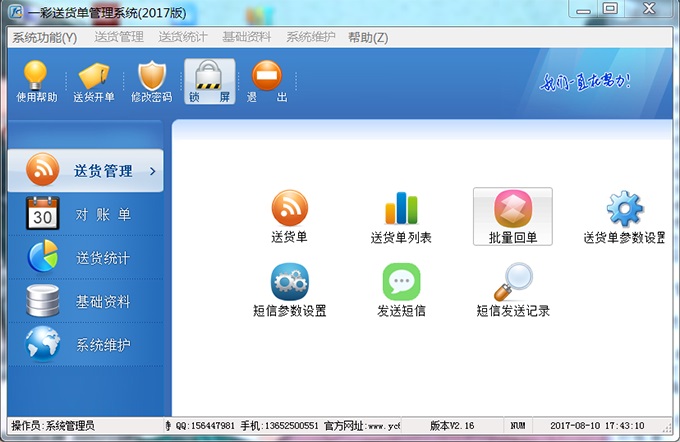Maximize the application window
Image resolution: width=680 pixels, height=442 pixels.
click(x=611, y=9)
